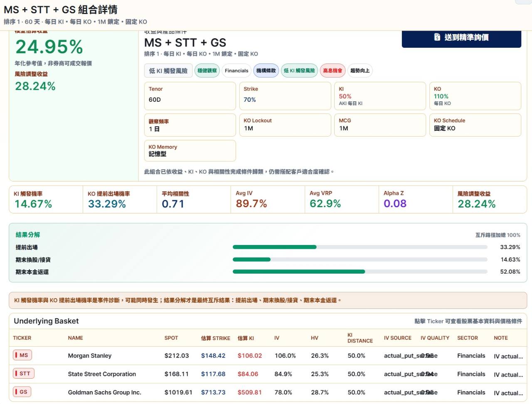Screen dimensions: 532x404
Task: Click the 互斥路徑加總 100% label
Action: click(x=498, y=235)
